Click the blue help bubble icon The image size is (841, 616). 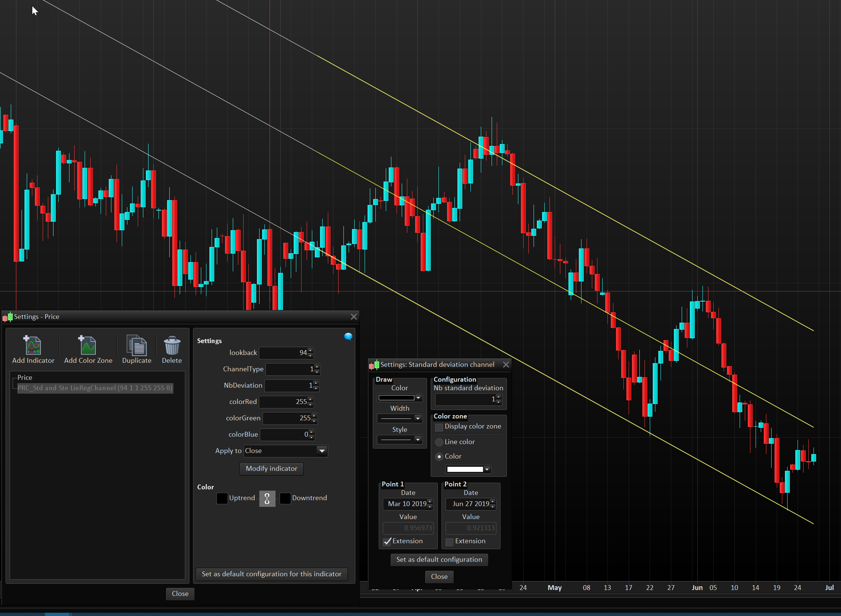click(348, 337)
